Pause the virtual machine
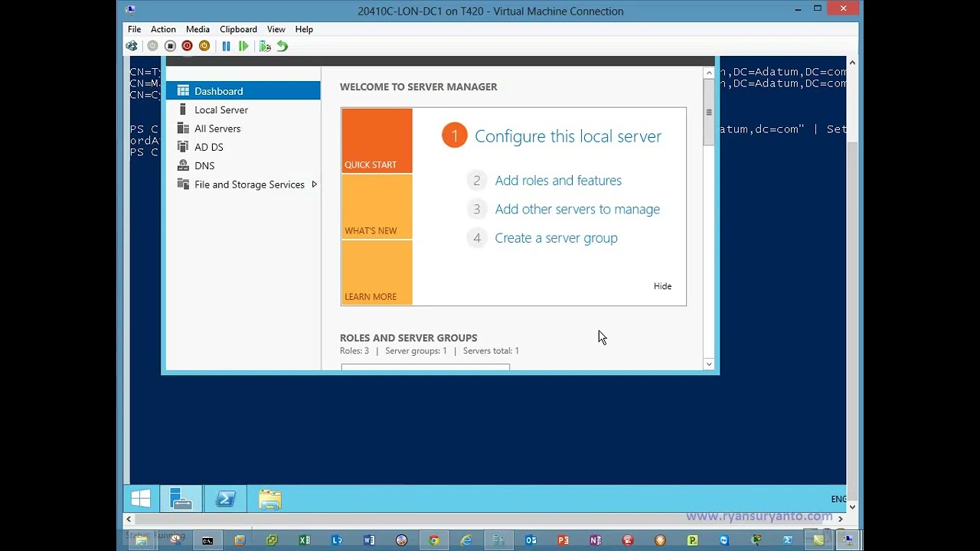Viewport: 980px width, 551px height. pyautogui.click(x=226, y=46)
